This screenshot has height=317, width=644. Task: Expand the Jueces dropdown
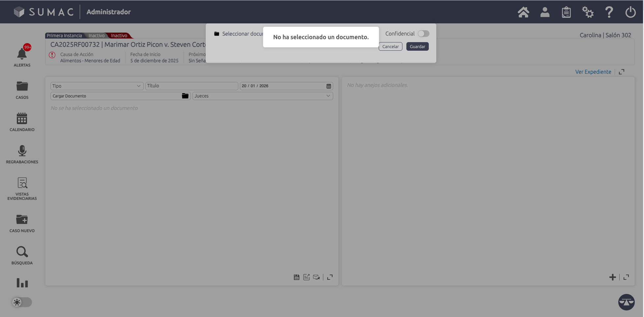click(262, 96)
